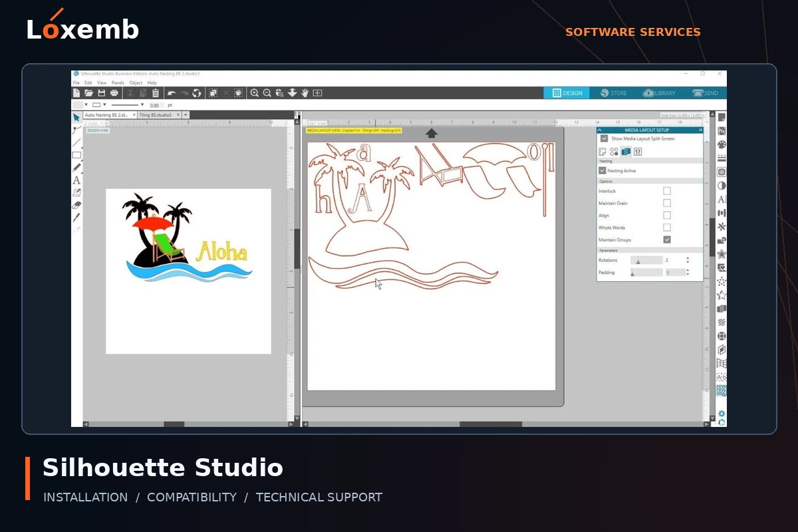Click the media page tab icon in Media Layout Setup
Screen dimensions: 798x532
[x=602, y=152]
